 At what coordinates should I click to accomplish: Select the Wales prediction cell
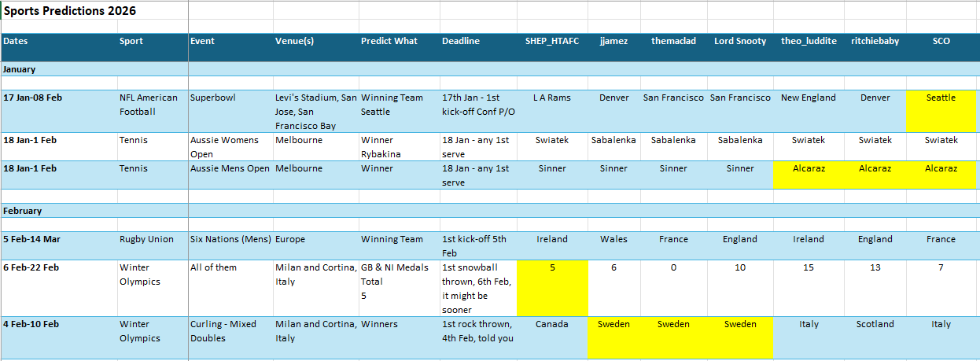click(613, 245)
